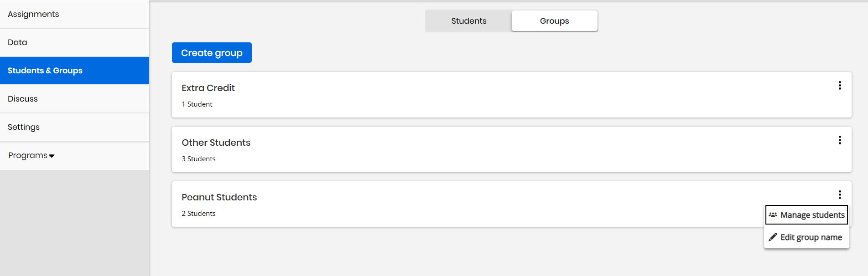This screenshot has width=868, height=276.
Task: Open the Peanut Students group card
Action: tap(511, 204)
